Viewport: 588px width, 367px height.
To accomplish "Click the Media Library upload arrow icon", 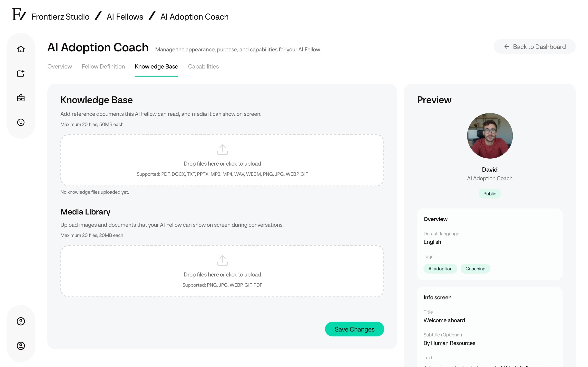I will pyautogui.click(x=222, y=260).
